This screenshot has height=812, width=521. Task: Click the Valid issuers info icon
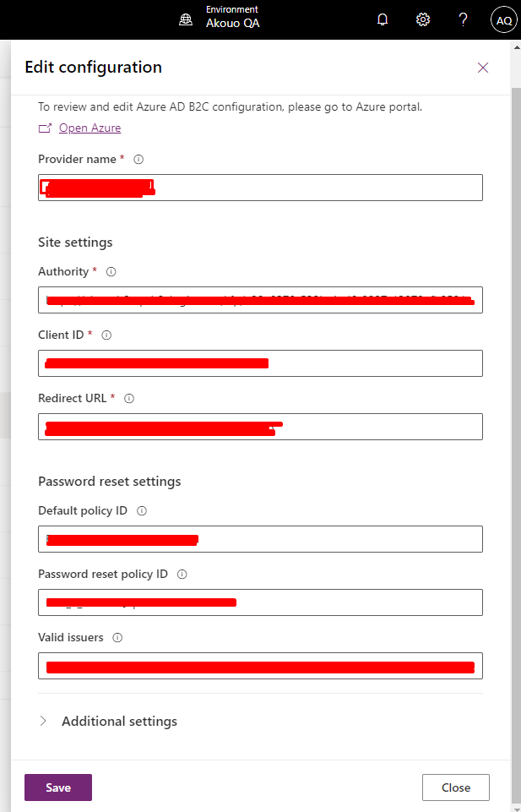click(116, 637)
